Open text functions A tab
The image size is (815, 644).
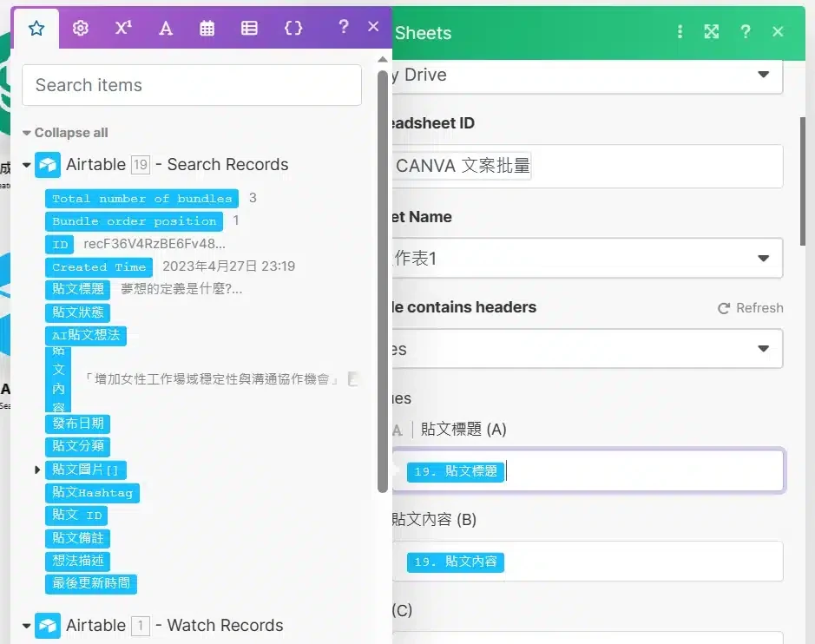coord(165,28)
